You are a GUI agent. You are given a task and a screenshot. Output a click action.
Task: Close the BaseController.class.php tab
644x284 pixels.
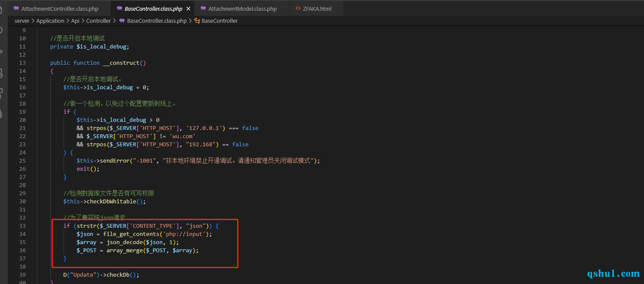(x=188, y=9)
